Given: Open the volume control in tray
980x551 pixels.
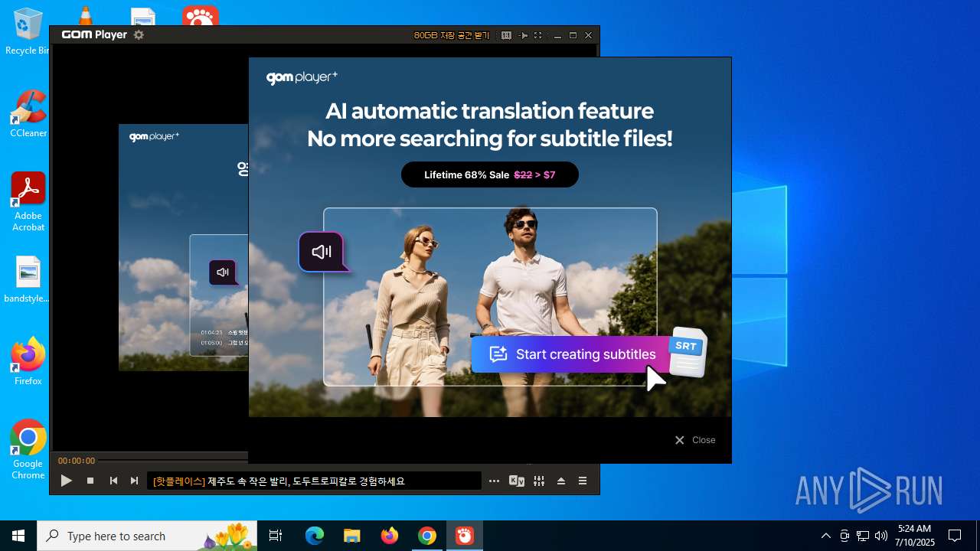Looking at the screenshot, I should click(881, 536).
